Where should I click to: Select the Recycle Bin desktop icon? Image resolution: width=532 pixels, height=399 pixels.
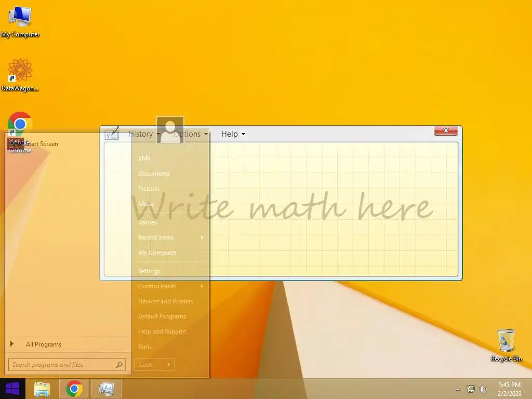tap(506, 345)
